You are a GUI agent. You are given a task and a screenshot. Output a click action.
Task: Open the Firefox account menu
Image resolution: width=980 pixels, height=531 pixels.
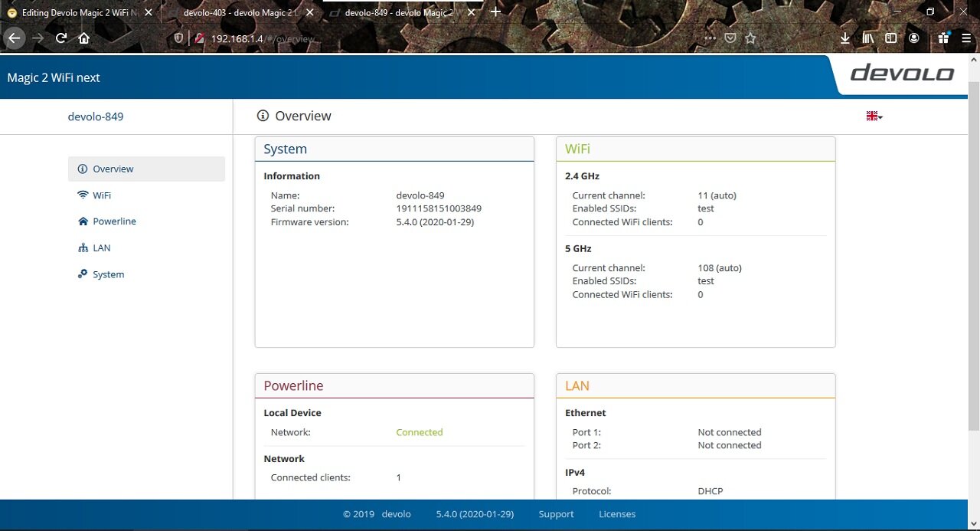tap(914, 38)
